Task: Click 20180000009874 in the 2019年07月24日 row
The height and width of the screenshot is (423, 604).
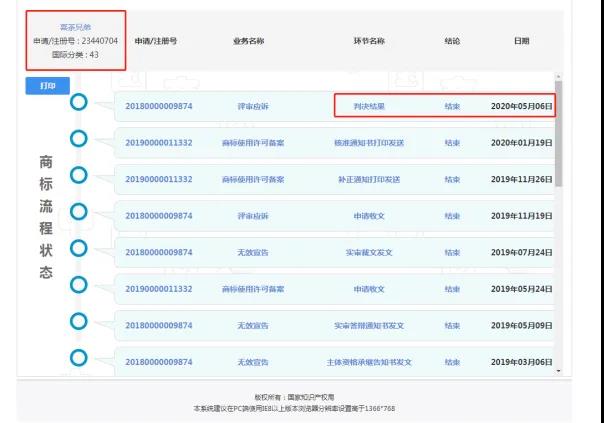Action: pyautogui.click(x=159, y=253)
